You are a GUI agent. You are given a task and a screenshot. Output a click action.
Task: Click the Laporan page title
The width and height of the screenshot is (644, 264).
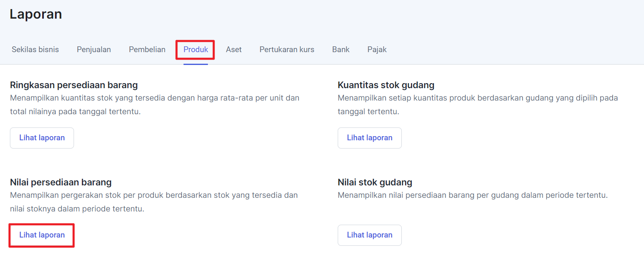(x=36, y=14)
